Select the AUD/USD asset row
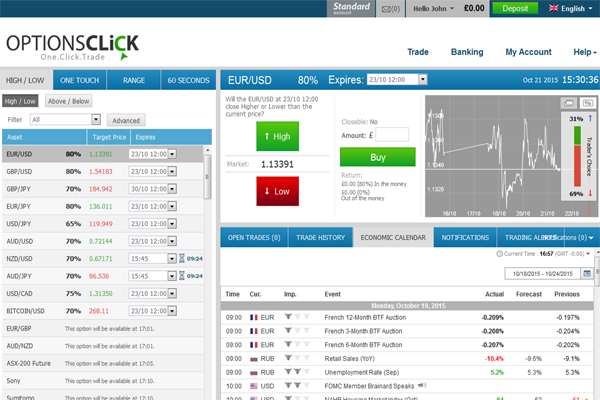Screen dimensions: 600x400 click(x=103, y=241)
